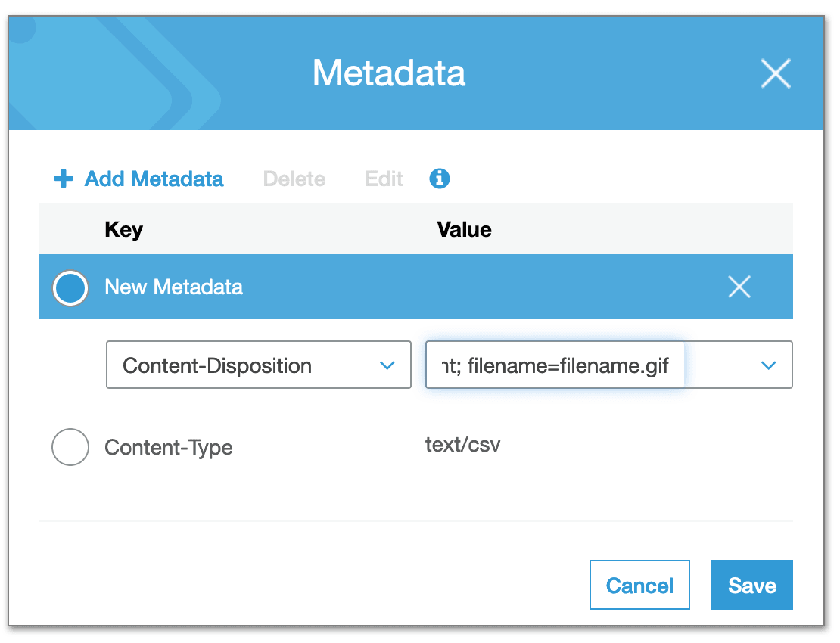
Task: Click the Value column header
Action: (464, 229)
